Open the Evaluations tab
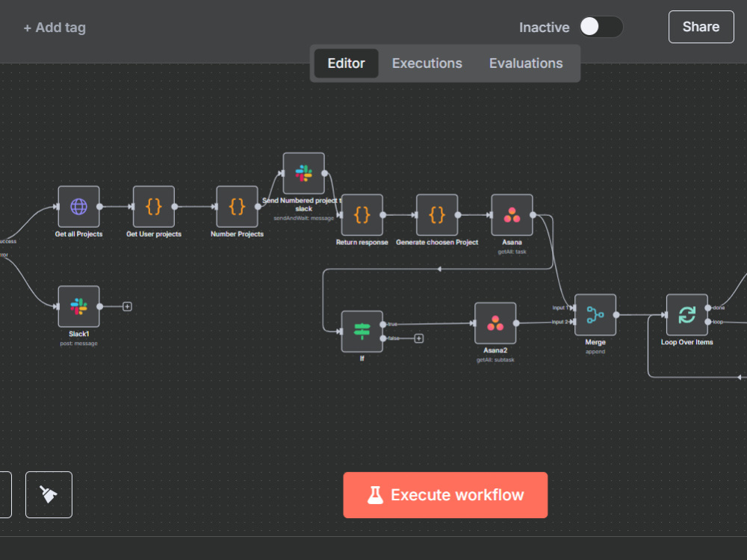Viewport: 747px width, 560px height. pyautogui.click(x=526, y=63)
